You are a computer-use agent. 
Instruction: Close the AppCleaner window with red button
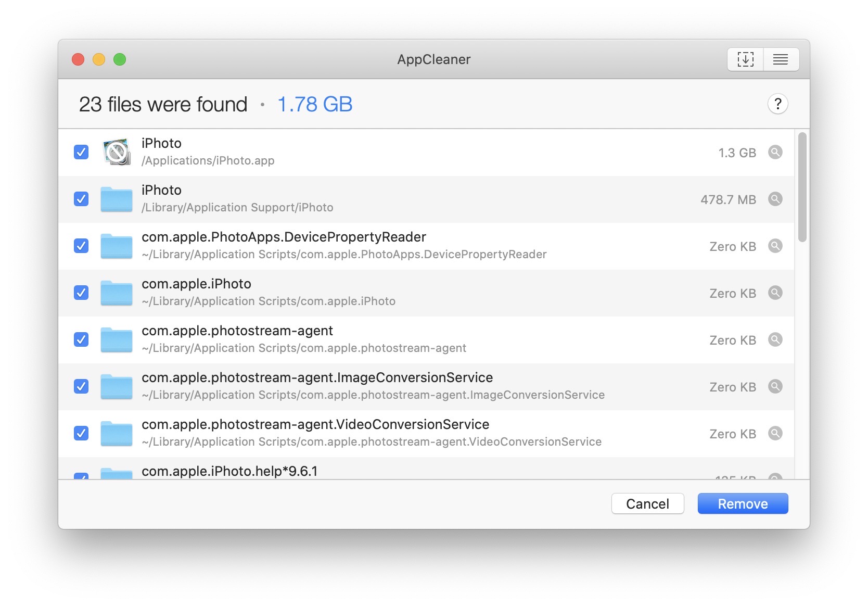click(x=78, y=59)
